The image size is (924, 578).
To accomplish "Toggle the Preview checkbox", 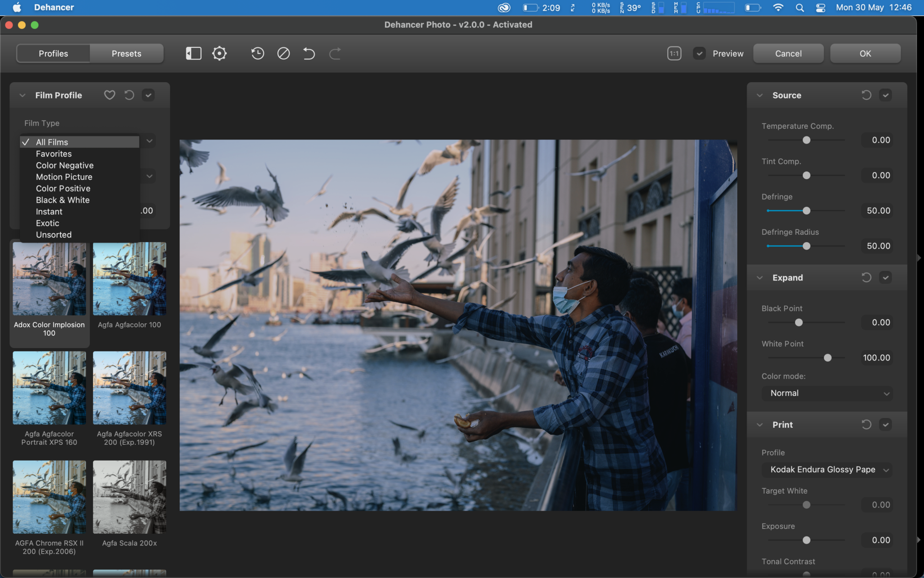I will [699, 53].
